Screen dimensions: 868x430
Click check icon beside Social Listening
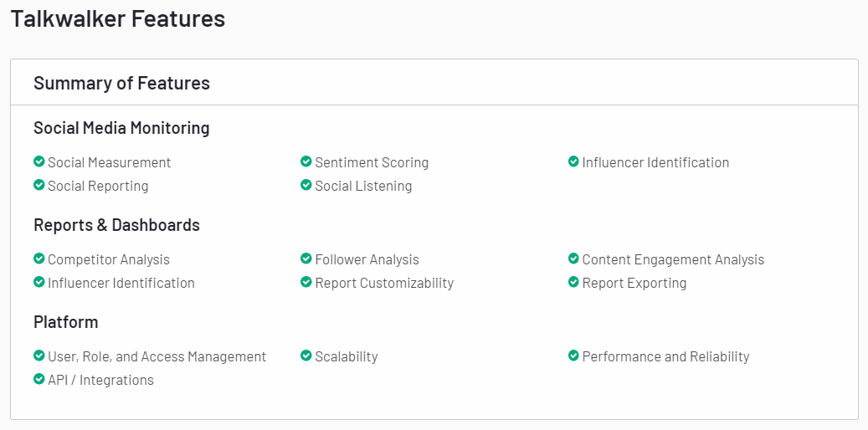tap(306, 185)
